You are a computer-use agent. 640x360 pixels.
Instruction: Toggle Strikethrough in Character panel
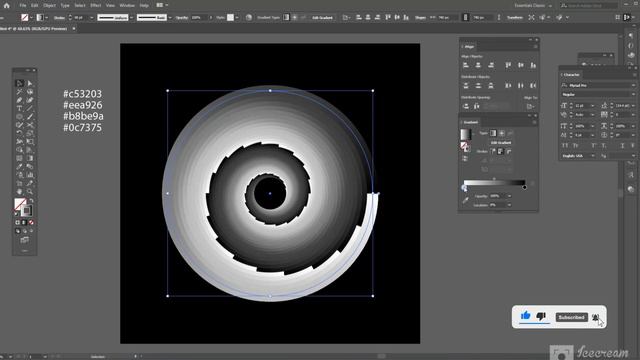pyautogui.click(x=632, y=145)
